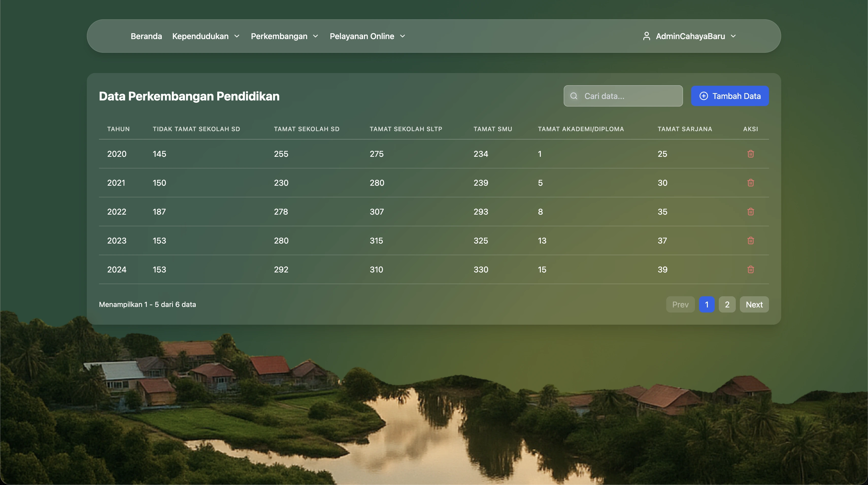
Task: Open the Kependudukan menu
Action: tap(206, 36)
